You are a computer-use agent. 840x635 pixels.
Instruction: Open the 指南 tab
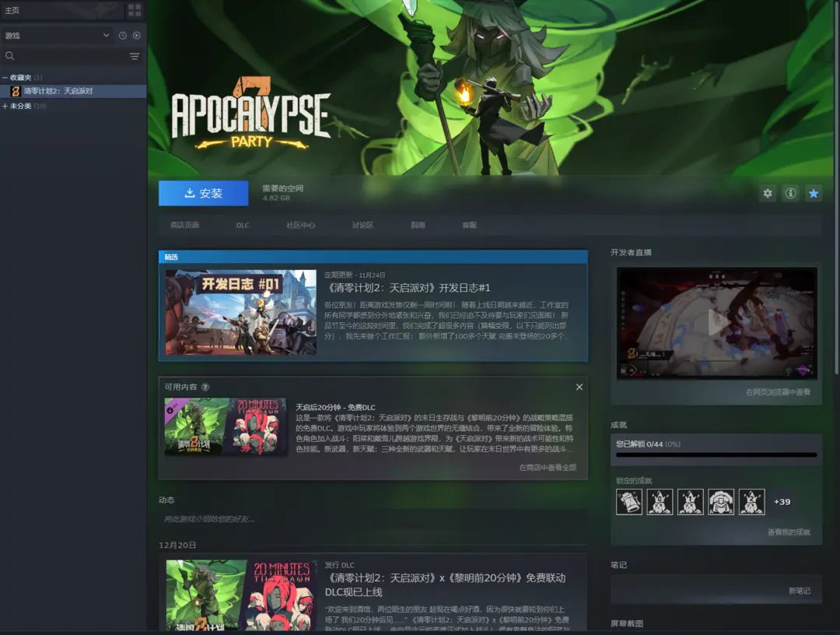(418, 225)
